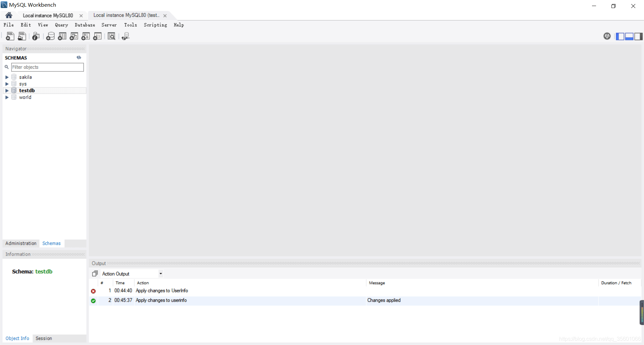Switch to the Object Info tab
Screen dimensions: 644x345
17,338
